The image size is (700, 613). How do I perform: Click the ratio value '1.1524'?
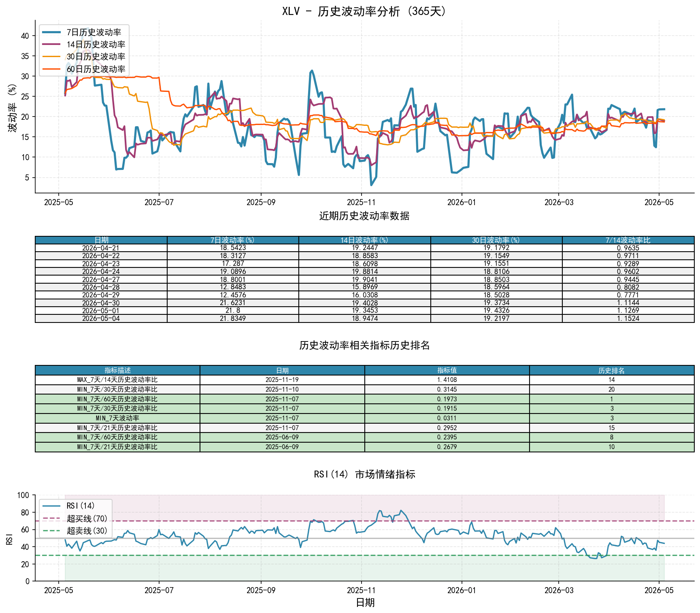[x=628, y=318]
